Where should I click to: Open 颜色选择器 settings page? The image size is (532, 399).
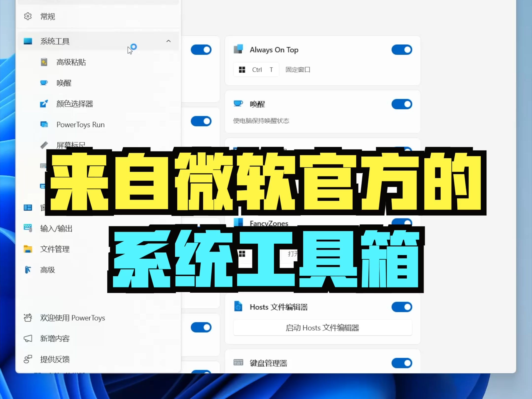click(x=75, y=104)
